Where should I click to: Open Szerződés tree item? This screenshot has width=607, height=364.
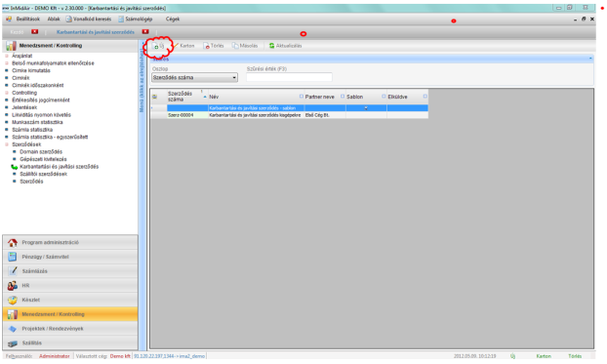click(31, 182)
